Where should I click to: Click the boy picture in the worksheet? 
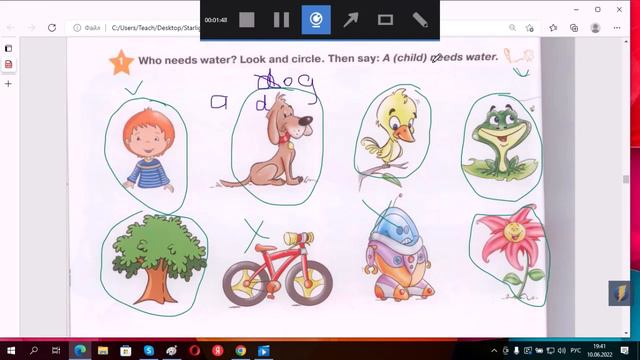(x=149, y=150)
